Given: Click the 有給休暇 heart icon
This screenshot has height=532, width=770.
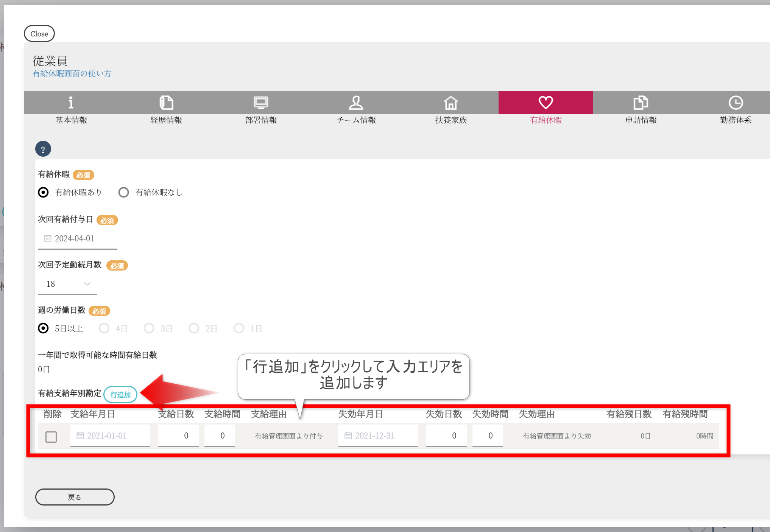Looking at the screenshot, I should coord(546,103).
